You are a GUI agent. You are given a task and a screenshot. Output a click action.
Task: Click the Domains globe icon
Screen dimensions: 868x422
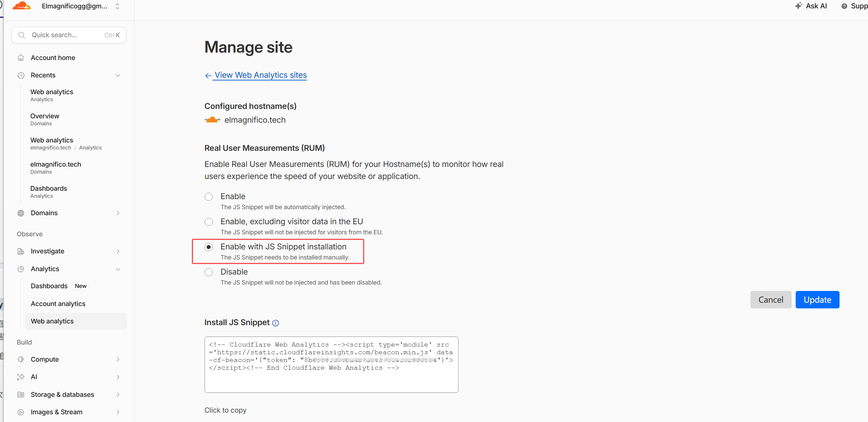click(x=21, y=213)
